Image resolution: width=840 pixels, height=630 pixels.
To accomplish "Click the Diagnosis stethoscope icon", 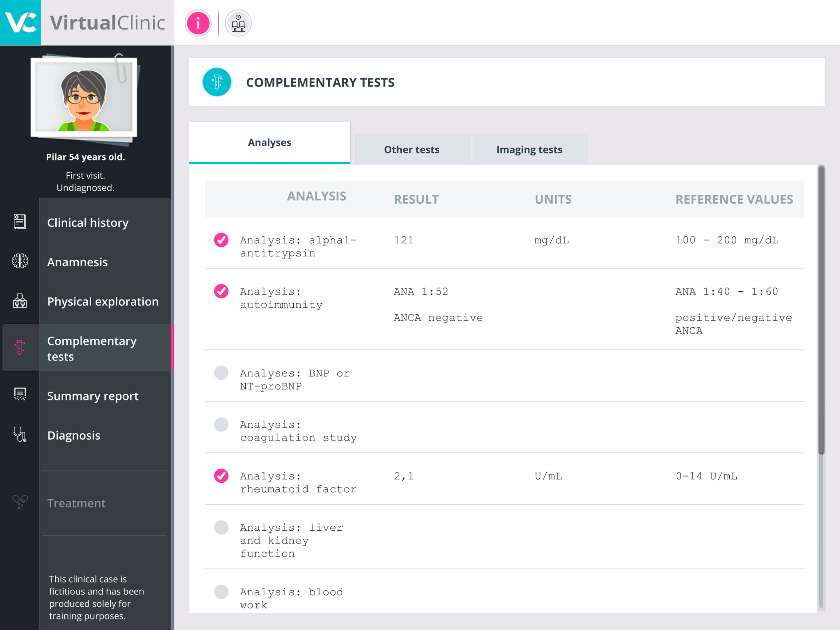I will point(20,434).
